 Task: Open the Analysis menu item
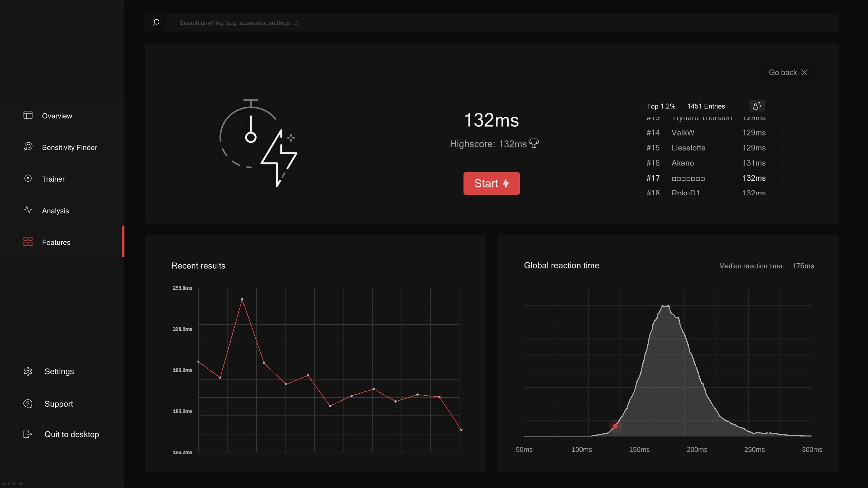55,211
